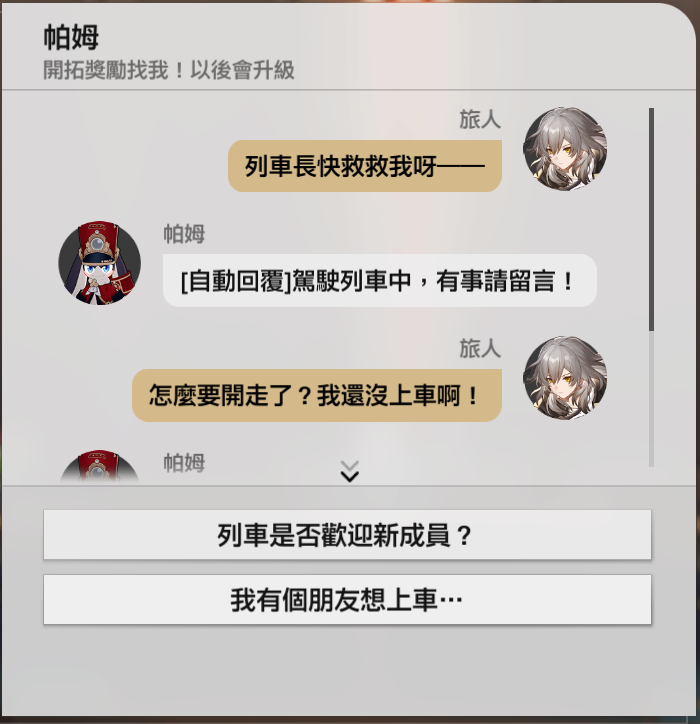Select message bubble 怎麼要開走了？我還沒上車啊！
Screen dimensions: 700x724
317,395
